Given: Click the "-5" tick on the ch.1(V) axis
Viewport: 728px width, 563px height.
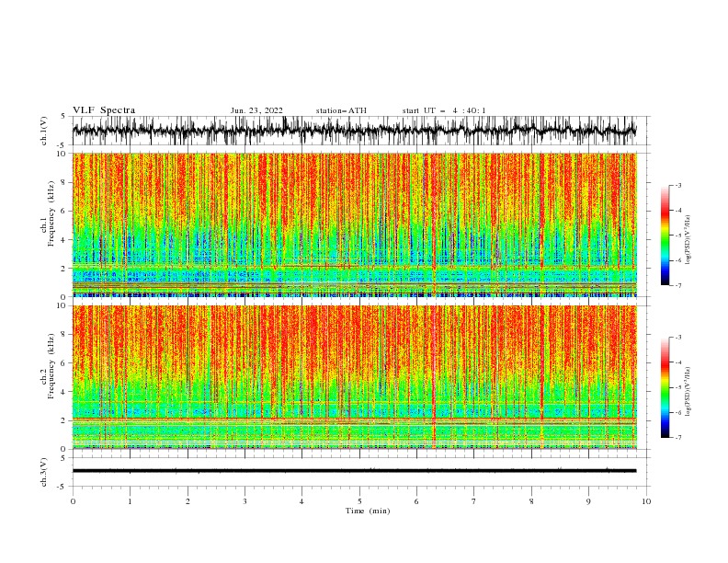Looking at the screenshot, I should click(63, 145).
